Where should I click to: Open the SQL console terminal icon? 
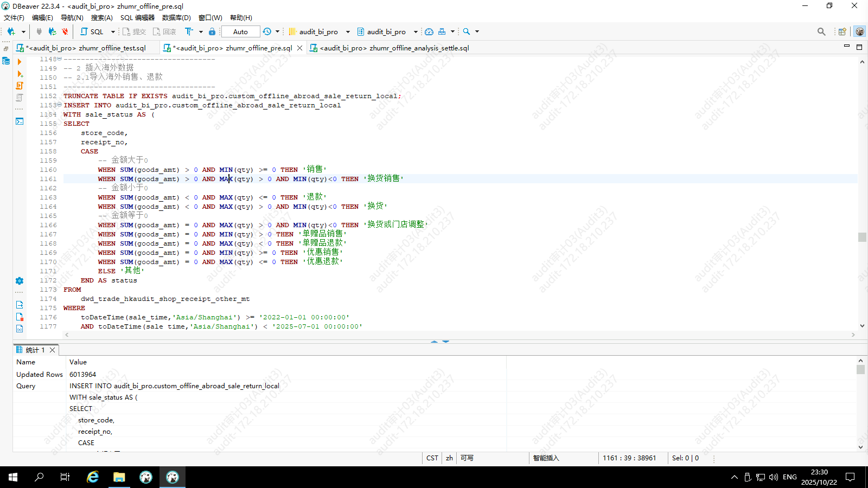coord(20,121)
